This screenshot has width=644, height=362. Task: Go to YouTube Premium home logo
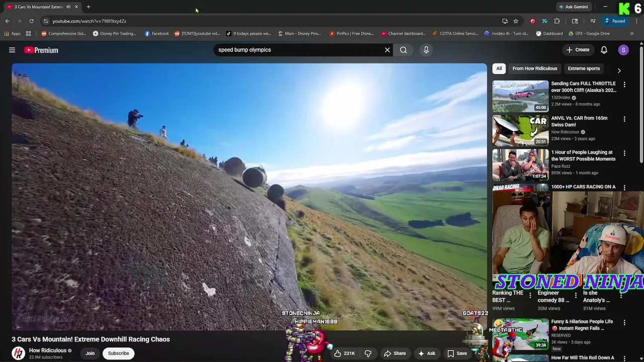(x=41, y=50)
